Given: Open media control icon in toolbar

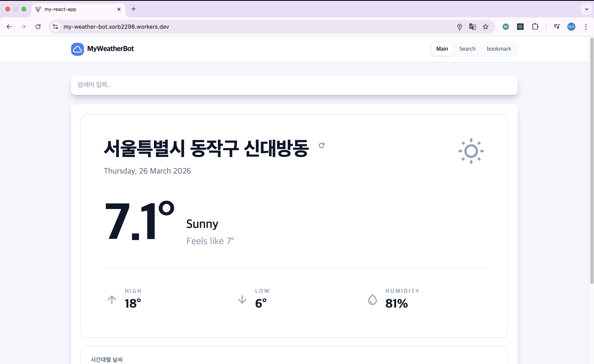Looking at the screenshot, I should 557,27.
